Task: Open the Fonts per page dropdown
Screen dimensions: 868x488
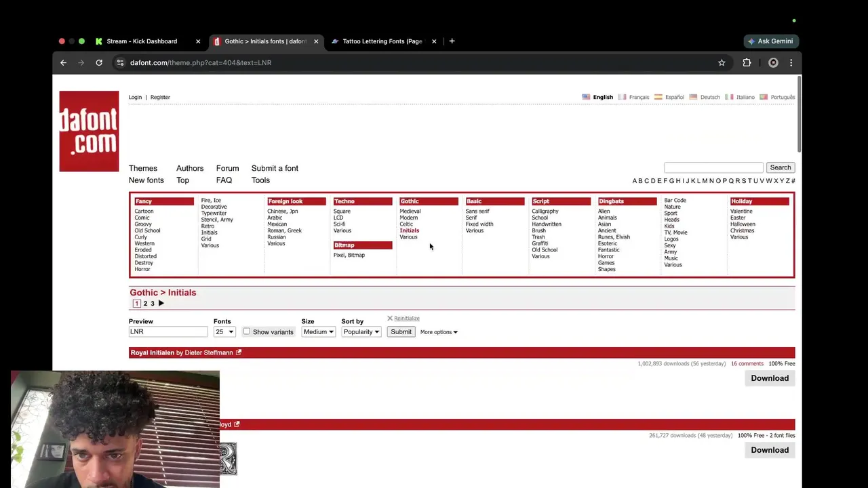Action: click(224, 331)
